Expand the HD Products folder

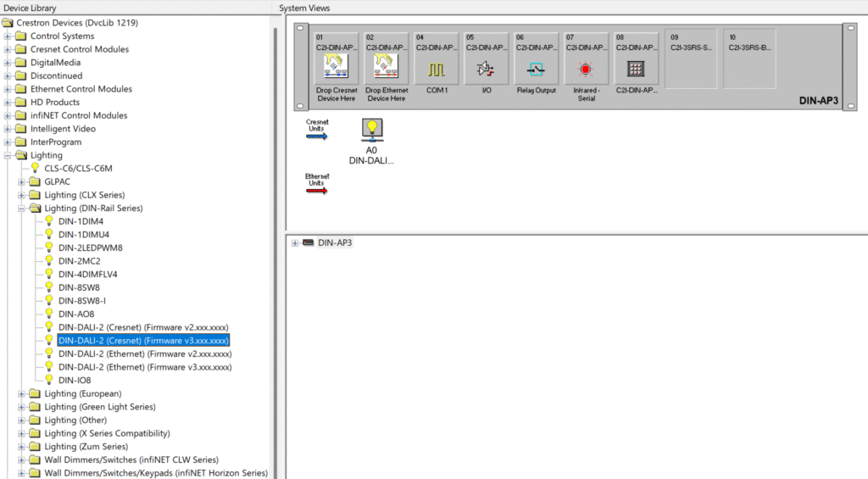7,103
